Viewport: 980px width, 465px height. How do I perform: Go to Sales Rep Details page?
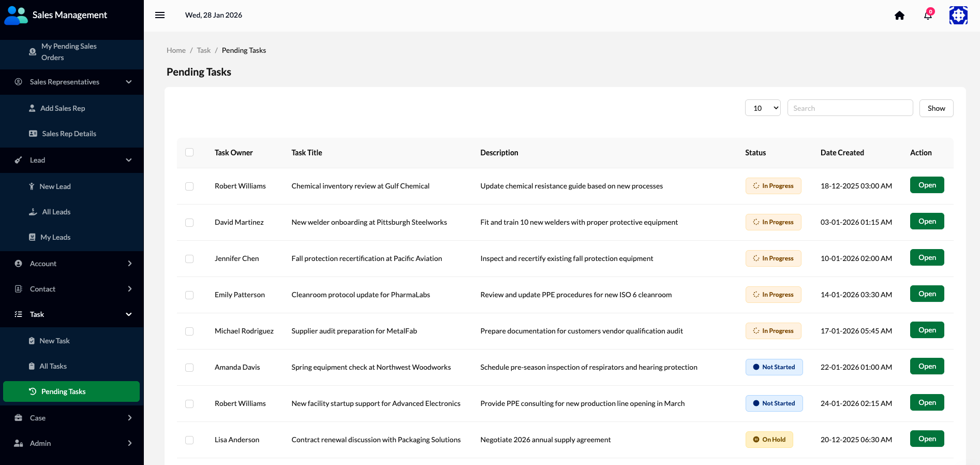(69, 134)
